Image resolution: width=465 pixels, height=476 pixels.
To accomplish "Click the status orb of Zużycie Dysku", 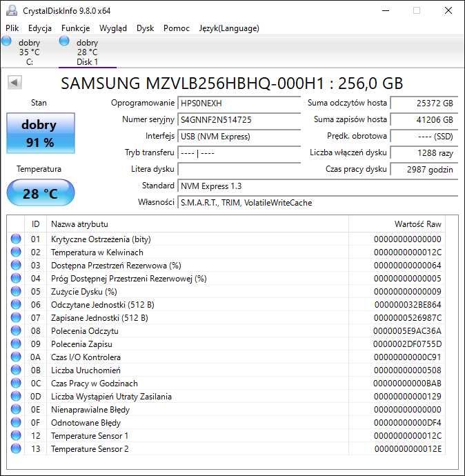I will (16, 291).
